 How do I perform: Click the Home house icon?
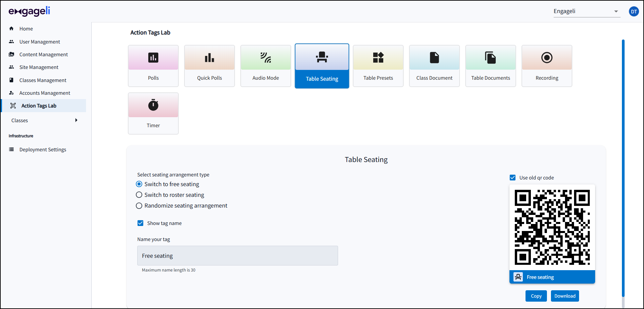tap(11, 28)
